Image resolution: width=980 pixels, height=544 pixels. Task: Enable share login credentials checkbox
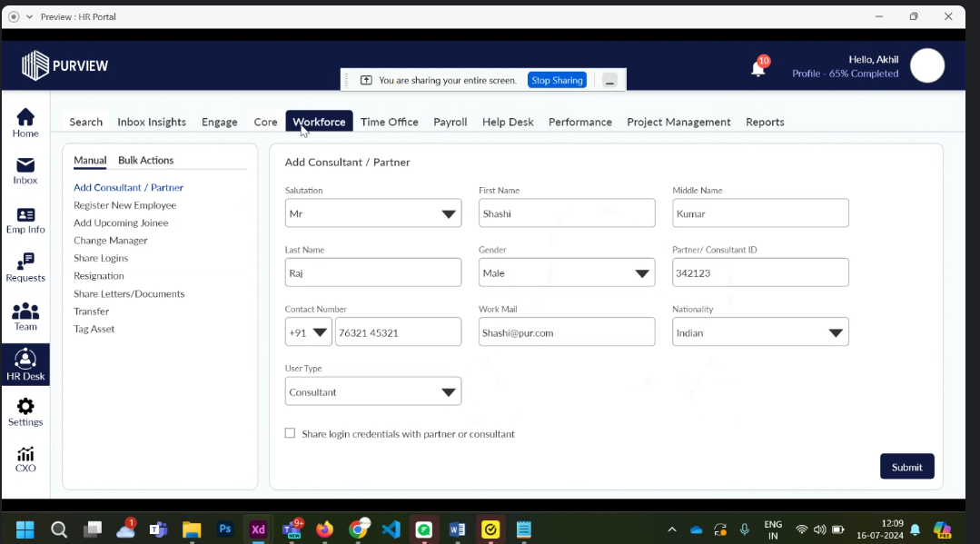291,433
